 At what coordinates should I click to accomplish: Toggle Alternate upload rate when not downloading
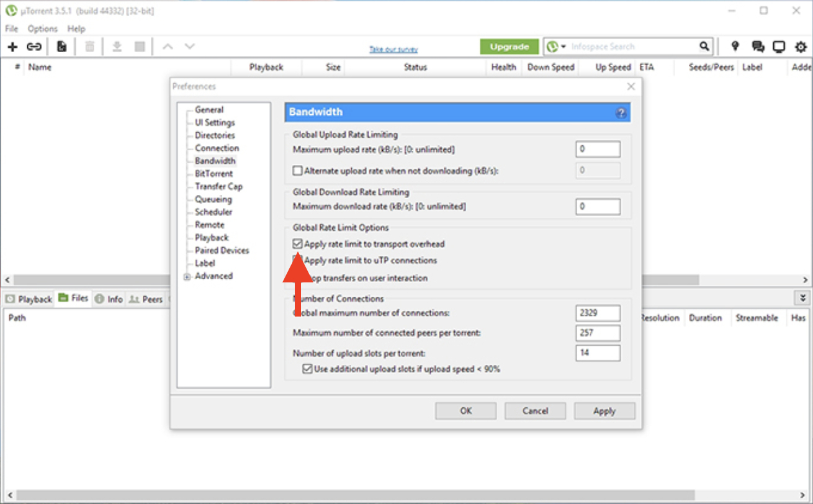[298, 171]
